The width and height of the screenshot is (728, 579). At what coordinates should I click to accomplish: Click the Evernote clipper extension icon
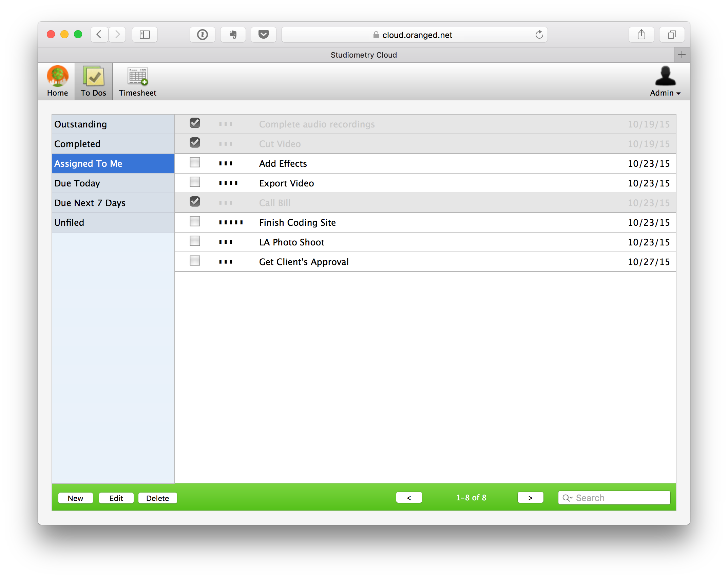(233, 35)
